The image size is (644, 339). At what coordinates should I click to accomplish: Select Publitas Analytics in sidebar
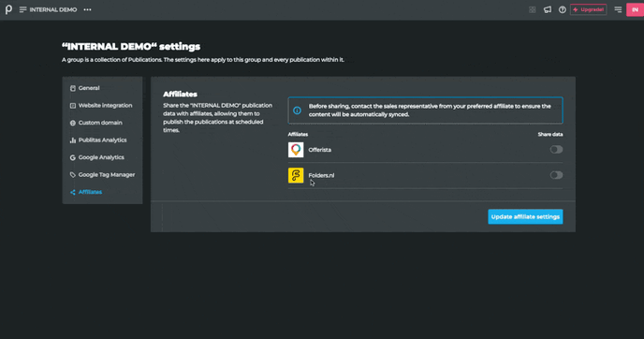[98, 140]
